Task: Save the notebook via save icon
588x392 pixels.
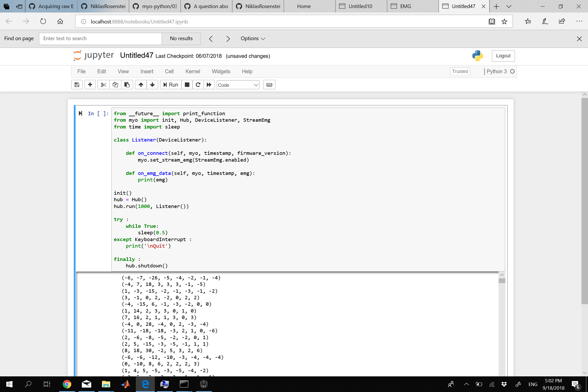Action: [x=77, y=84]
